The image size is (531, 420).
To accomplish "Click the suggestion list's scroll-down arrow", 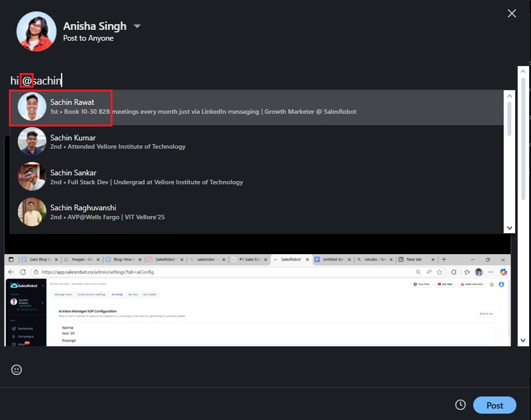I will tap(509, 228).
